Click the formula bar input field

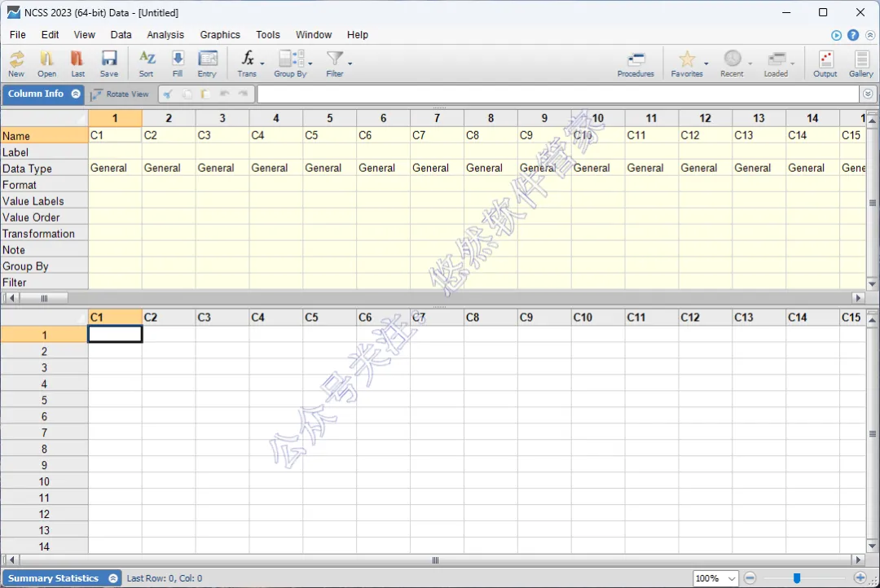pyautogui.click(x=558, y=94)
